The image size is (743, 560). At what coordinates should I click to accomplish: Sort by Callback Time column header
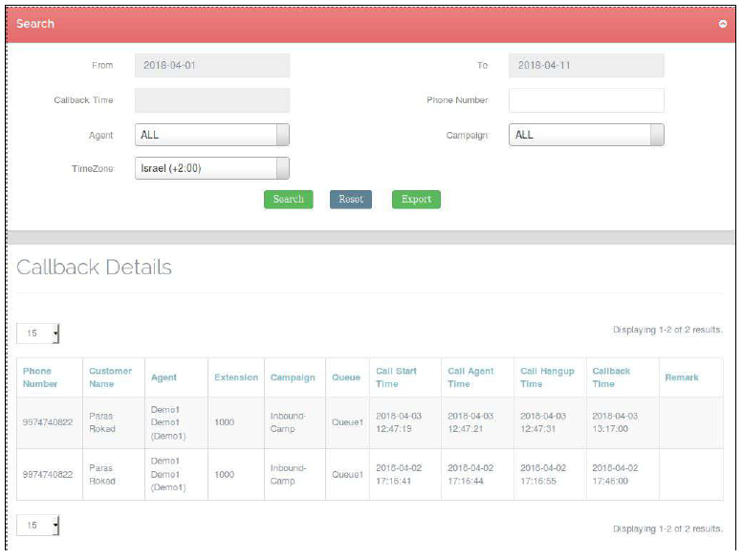point(611,377)
